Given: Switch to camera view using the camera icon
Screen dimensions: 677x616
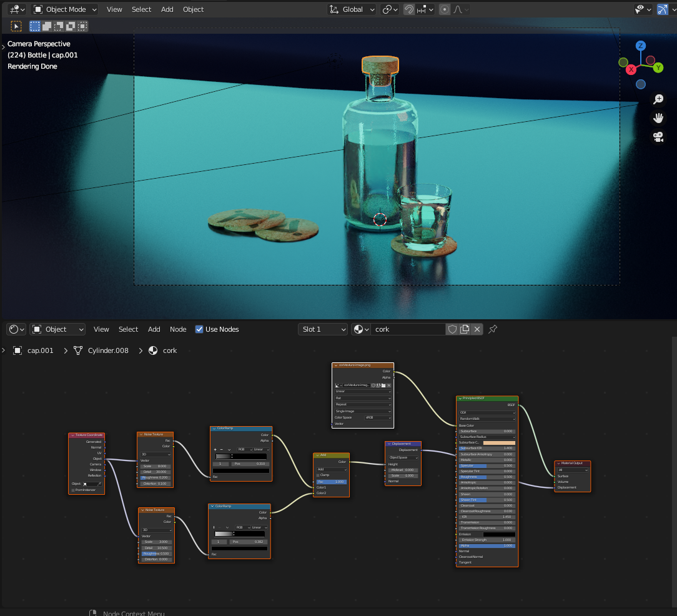Looking at the screenshot, I should tap(658, 137).
